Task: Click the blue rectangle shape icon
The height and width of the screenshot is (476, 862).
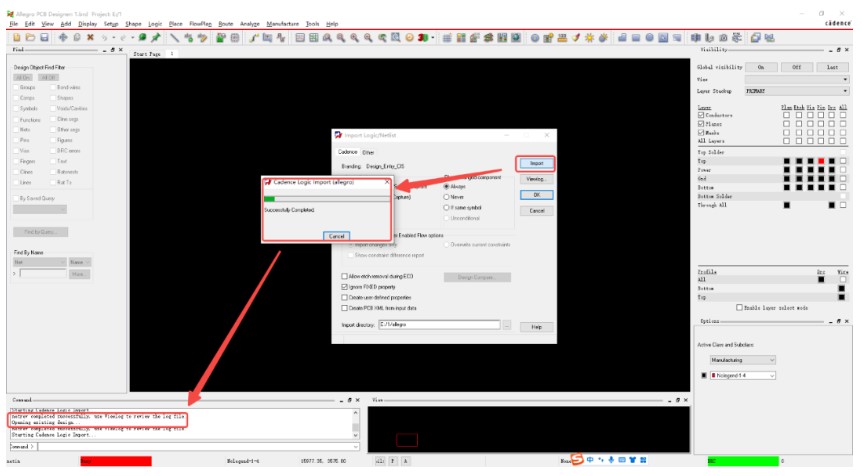Action: pyautogui.click(x=636, y=37)
